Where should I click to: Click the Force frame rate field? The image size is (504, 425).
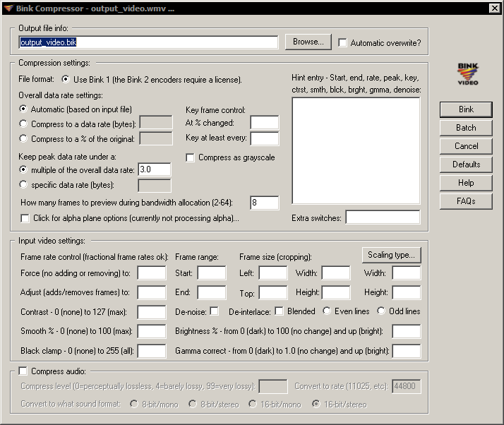152,273
